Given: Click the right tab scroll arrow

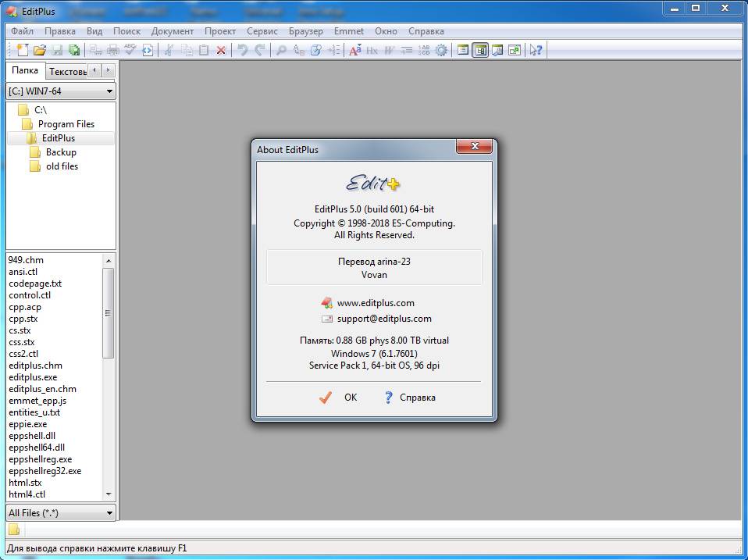Looking at the screenshot, I should (109, 70).
